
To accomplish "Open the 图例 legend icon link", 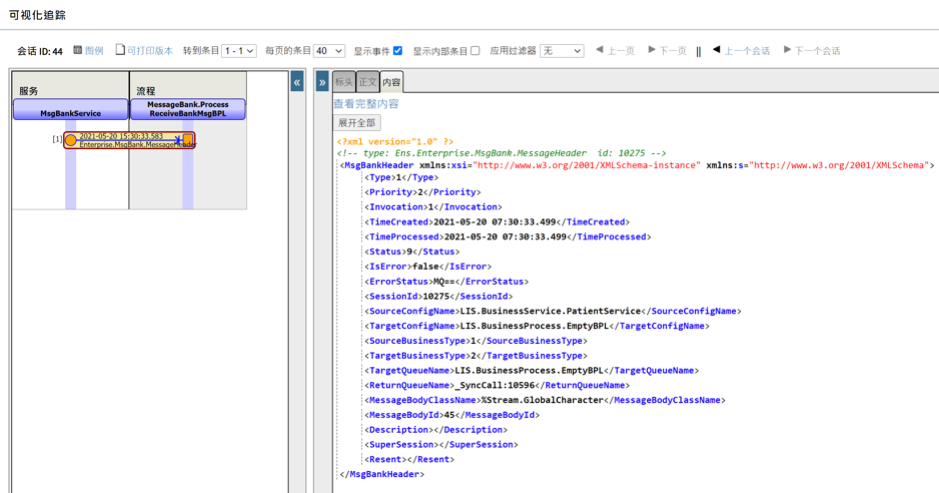I will [x=88, y=51].
